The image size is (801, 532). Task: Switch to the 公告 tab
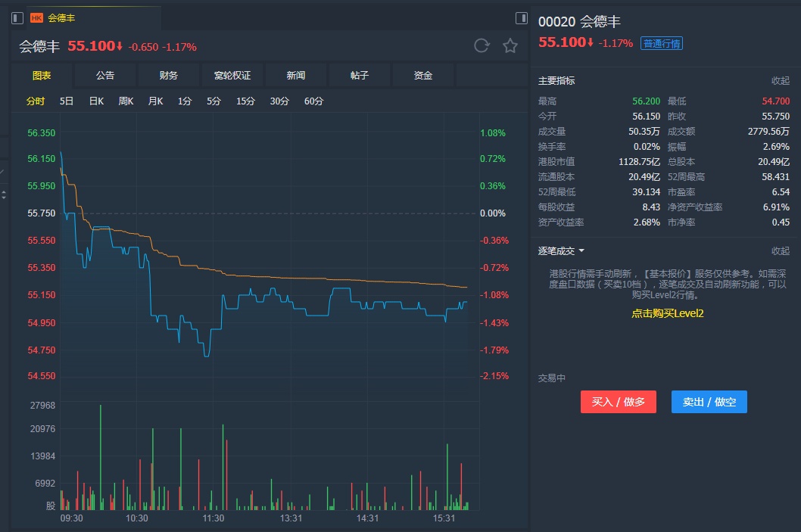[x=105, y=76]
